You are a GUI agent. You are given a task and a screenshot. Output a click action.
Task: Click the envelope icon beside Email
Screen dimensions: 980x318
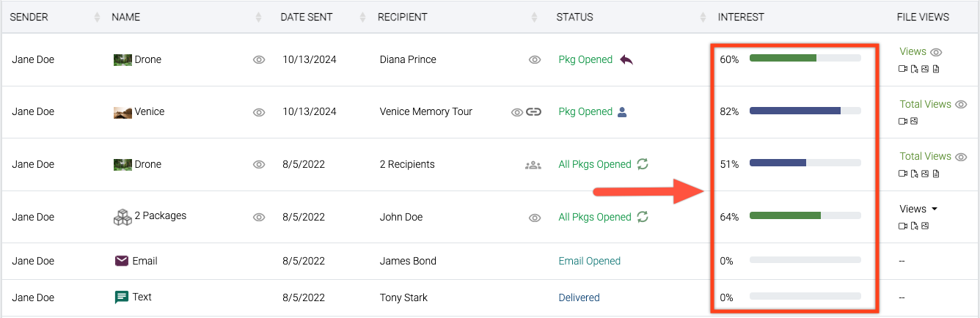pos(122,261)
